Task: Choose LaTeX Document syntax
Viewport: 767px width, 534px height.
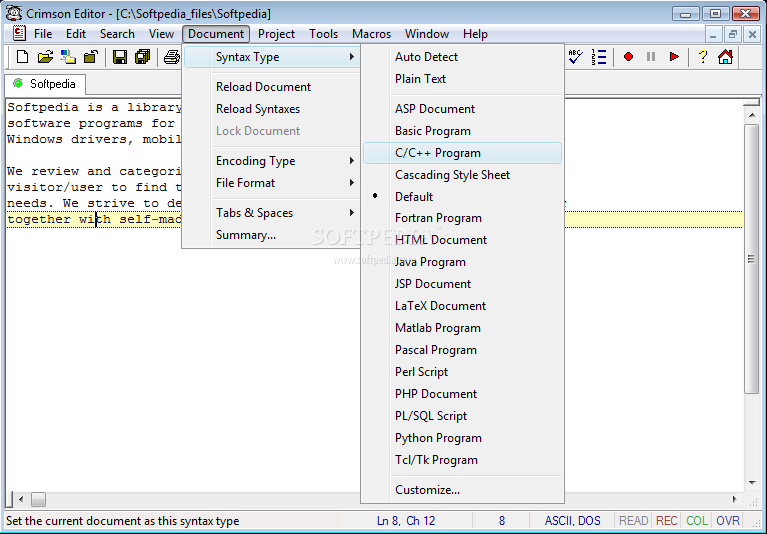Action: point(462,306)
